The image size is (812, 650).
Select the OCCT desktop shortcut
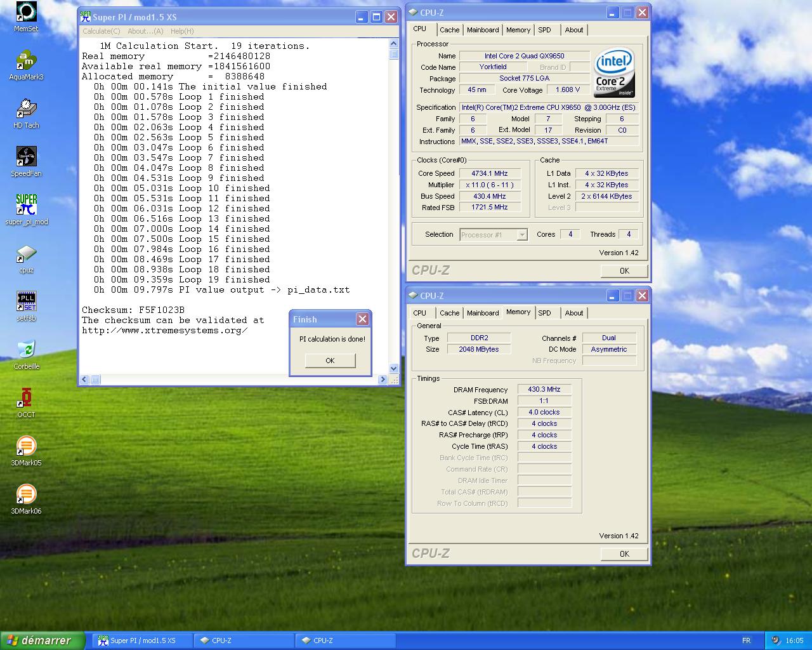click(x=26, y=403)
